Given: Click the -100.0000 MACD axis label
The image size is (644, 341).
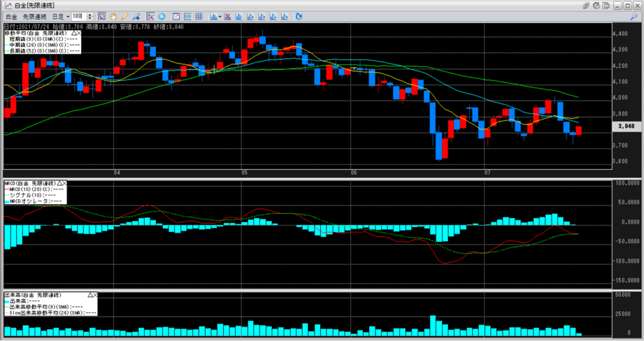Looking at the screenshot, I should pyautogui.click(x=627, y=261).
